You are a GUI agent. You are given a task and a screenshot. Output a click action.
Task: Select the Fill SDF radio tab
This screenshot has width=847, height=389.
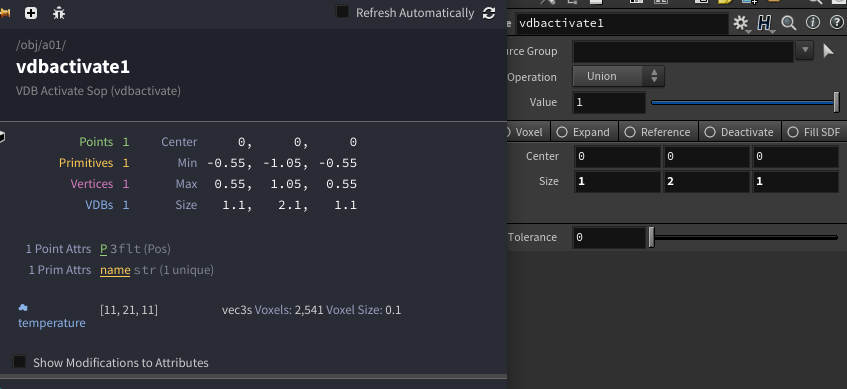pos(814,132)
